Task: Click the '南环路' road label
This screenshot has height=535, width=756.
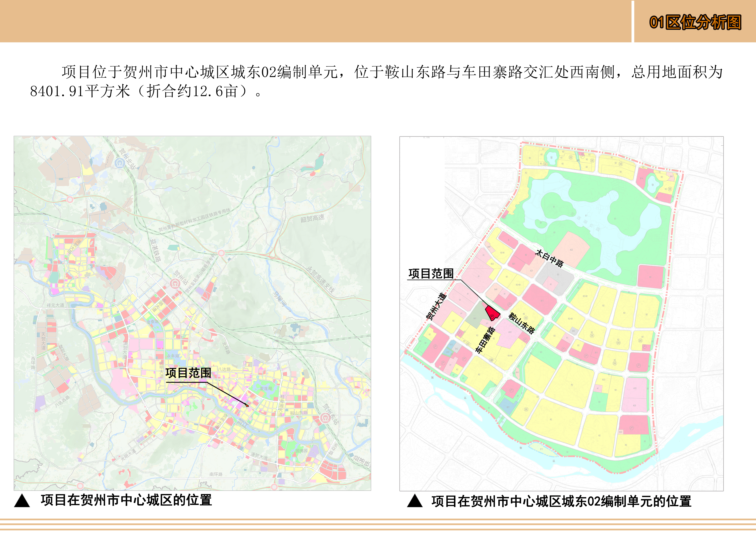Action: click(x=216, y=474)
